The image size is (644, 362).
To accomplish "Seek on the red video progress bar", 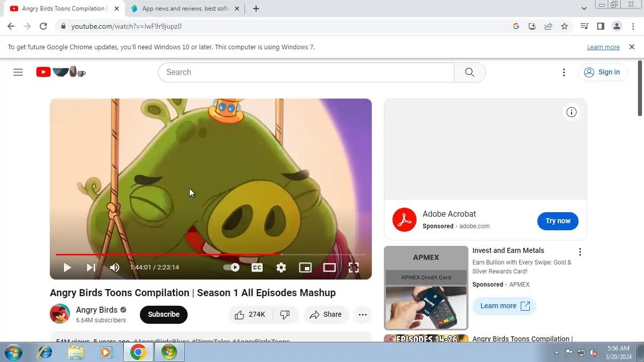I will click(211, 254).
